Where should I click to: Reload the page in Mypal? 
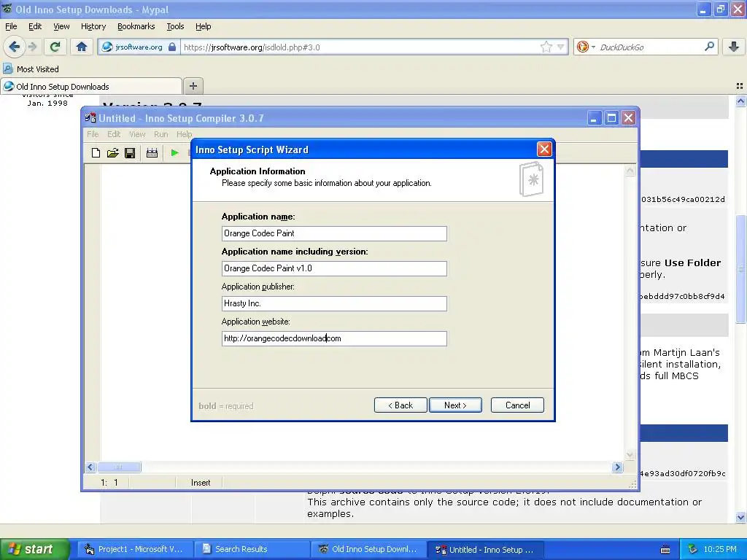tap(55, 47)
